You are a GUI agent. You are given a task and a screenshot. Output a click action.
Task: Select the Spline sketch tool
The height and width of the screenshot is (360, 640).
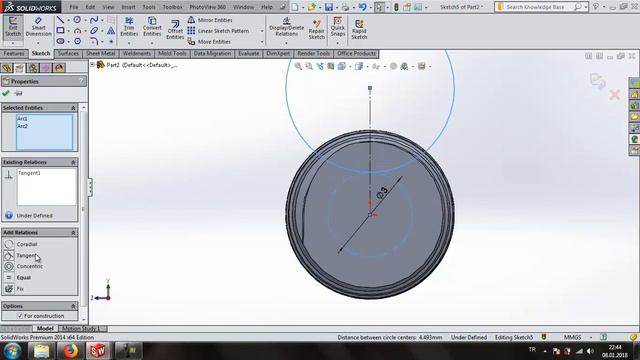[94, 20]
